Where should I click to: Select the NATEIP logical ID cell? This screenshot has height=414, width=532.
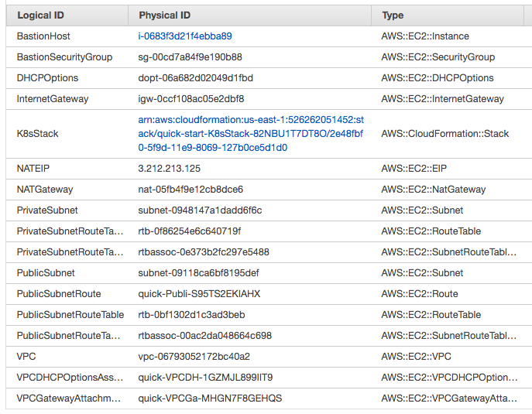tap(33, 169)
